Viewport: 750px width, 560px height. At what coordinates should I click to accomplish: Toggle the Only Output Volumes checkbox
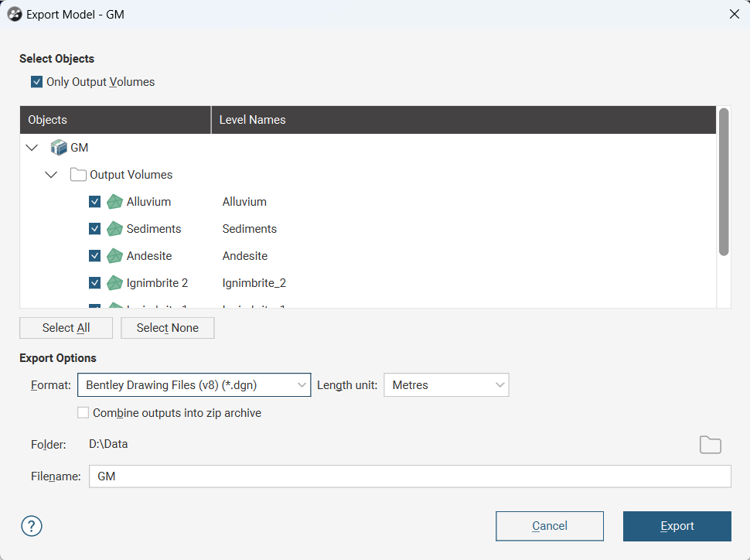tap(37, 82)
